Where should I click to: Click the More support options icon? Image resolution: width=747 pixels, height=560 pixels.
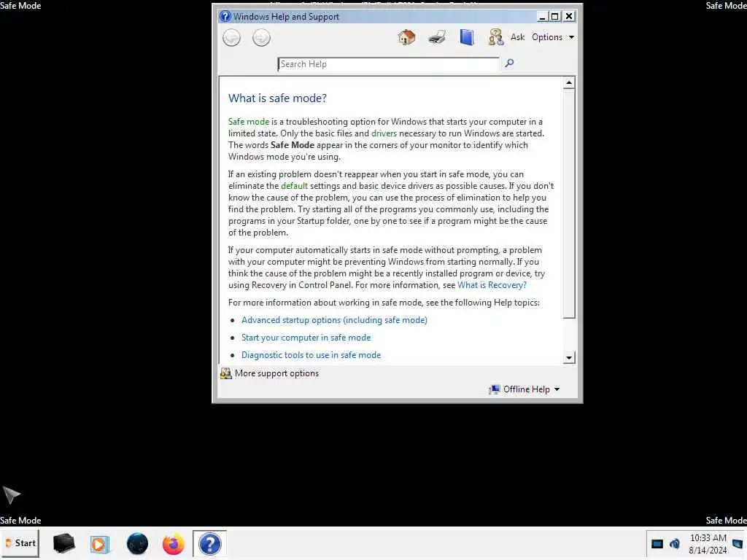click(x=226, y=373)
